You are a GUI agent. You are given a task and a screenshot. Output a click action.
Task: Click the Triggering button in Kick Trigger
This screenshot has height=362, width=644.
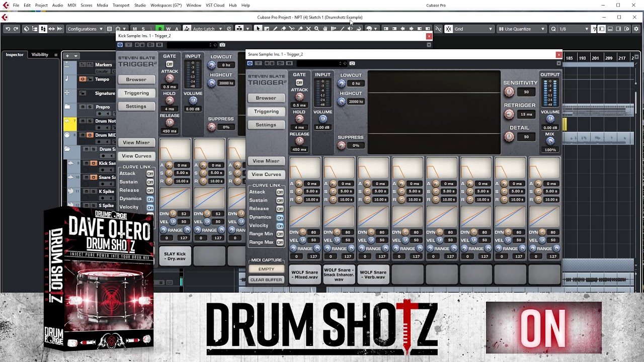[x=136, y=93]
